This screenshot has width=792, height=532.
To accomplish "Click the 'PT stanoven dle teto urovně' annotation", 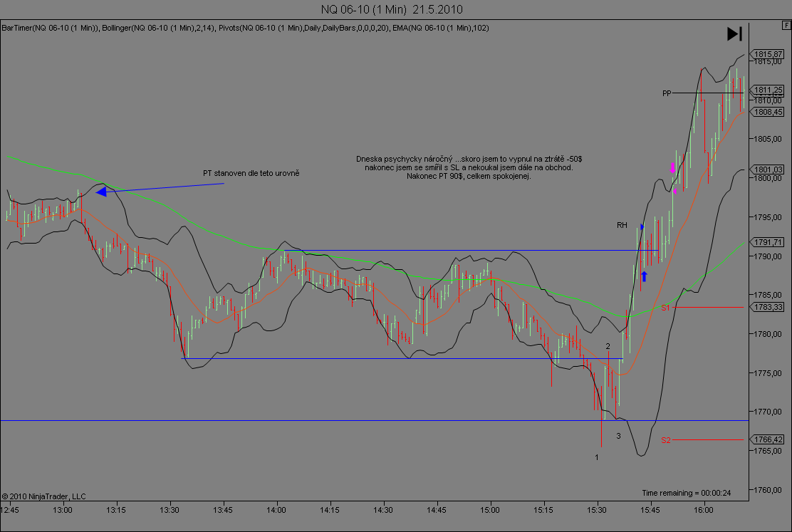I will pyautogui.click(x=251, y=173).
